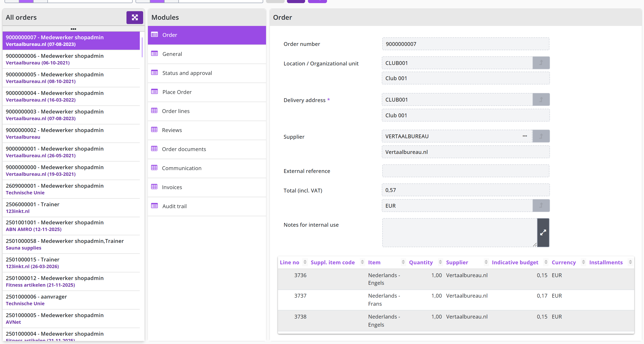Select order 2501000005 AVNet
The height and width of the screenshot is (344, 644).
click(71, 318)
